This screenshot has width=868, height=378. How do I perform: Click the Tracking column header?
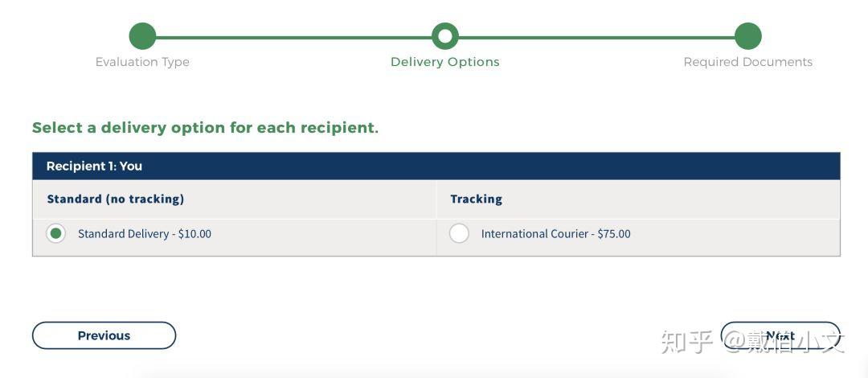[476, 199]
